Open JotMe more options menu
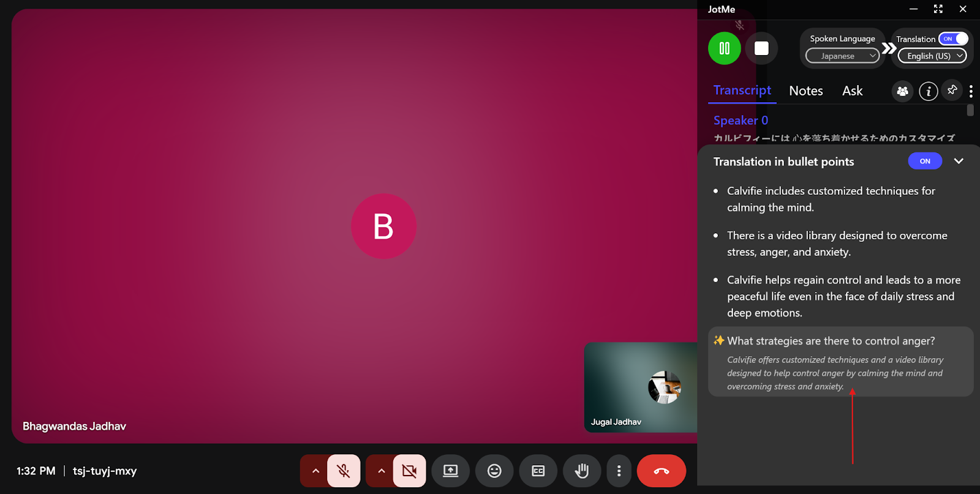 (971, 91)
